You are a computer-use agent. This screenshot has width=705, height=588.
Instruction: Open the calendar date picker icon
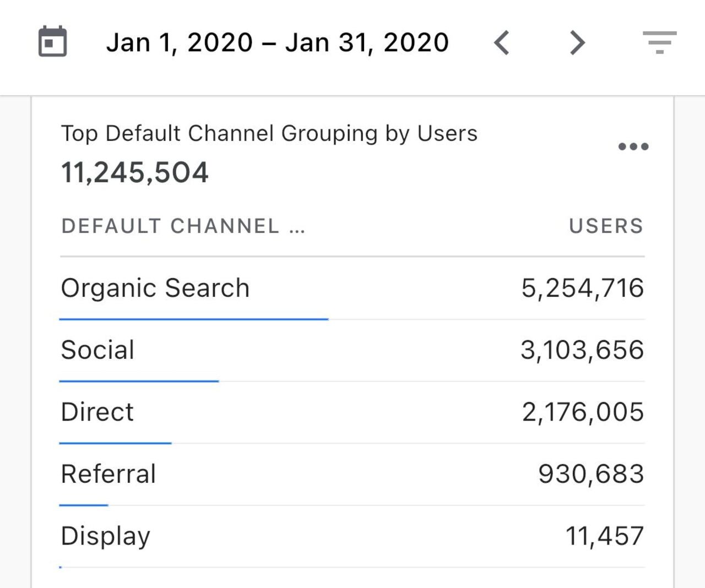point(52,42)
